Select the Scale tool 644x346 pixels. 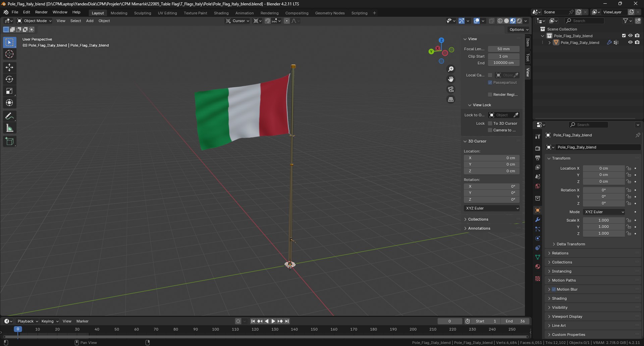click(x=9, y=91)
